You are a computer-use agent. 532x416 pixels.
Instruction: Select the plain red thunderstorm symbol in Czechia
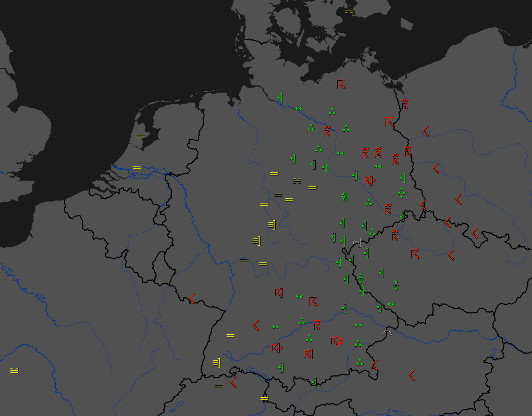click(415, 254)
